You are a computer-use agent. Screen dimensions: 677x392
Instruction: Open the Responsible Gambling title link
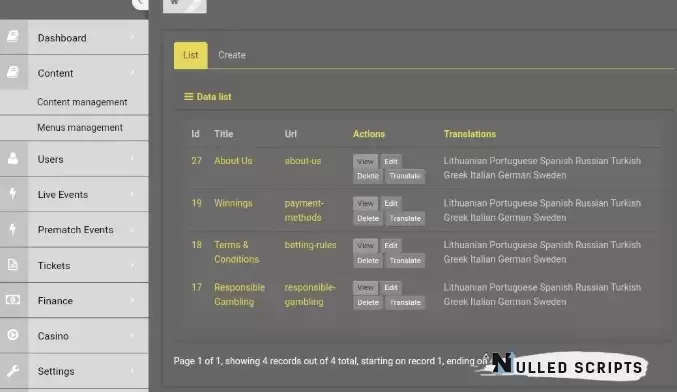tap(240, 294)
